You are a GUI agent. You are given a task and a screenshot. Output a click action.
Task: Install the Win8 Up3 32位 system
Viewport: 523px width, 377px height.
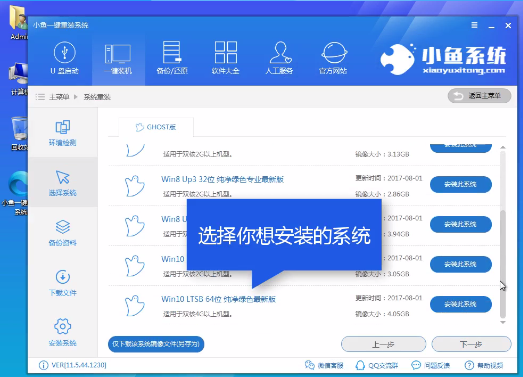461,184
